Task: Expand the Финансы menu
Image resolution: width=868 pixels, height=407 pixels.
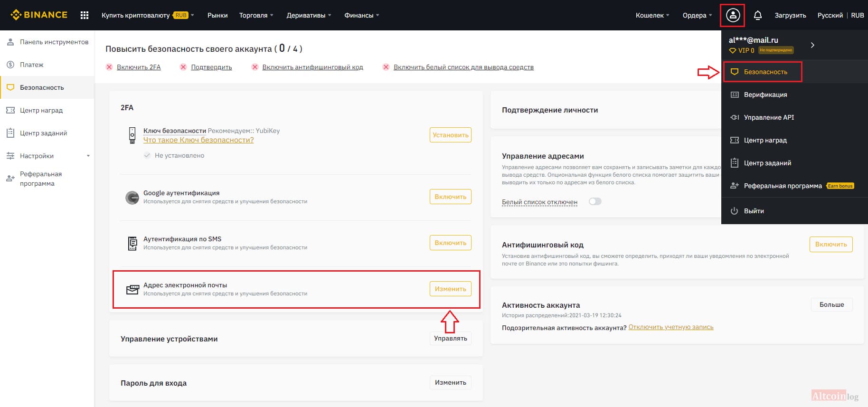Action: [362, 15]
